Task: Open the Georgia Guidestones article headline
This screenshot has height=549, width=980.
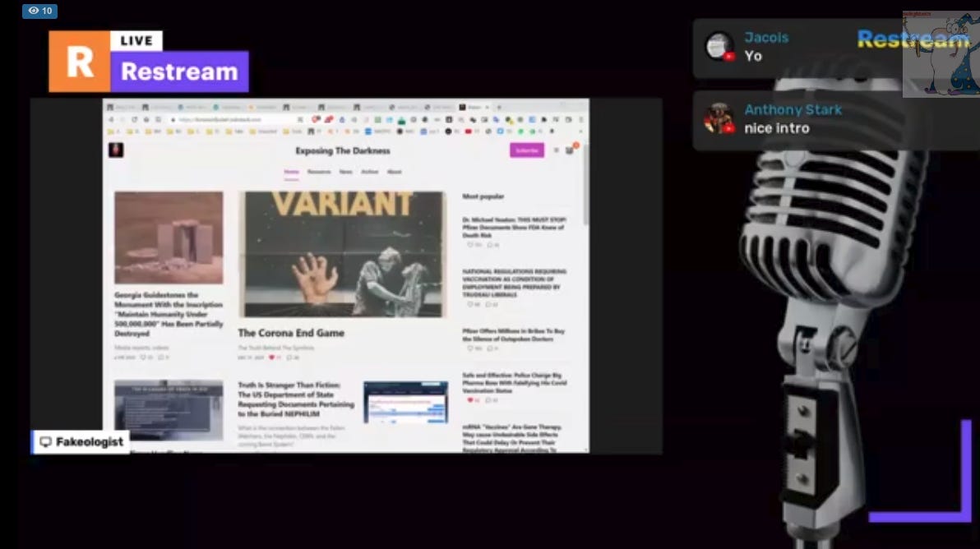Action: tap(169, 314)
